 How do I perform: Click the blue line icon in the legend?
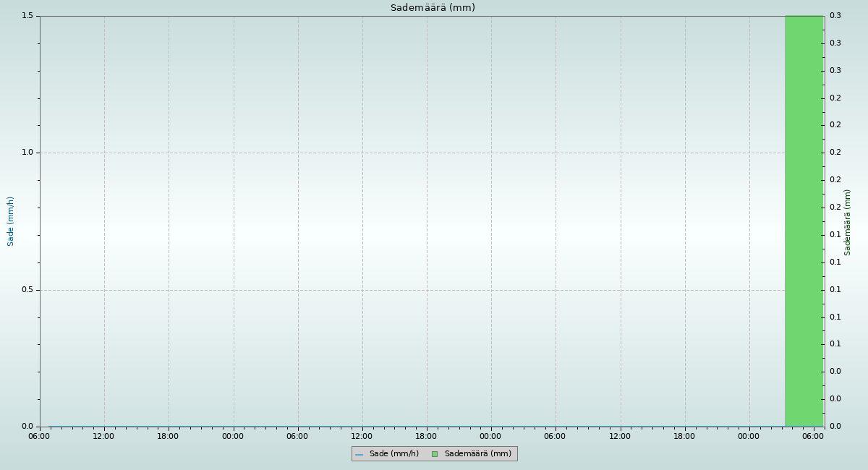[x=359, y=454]
